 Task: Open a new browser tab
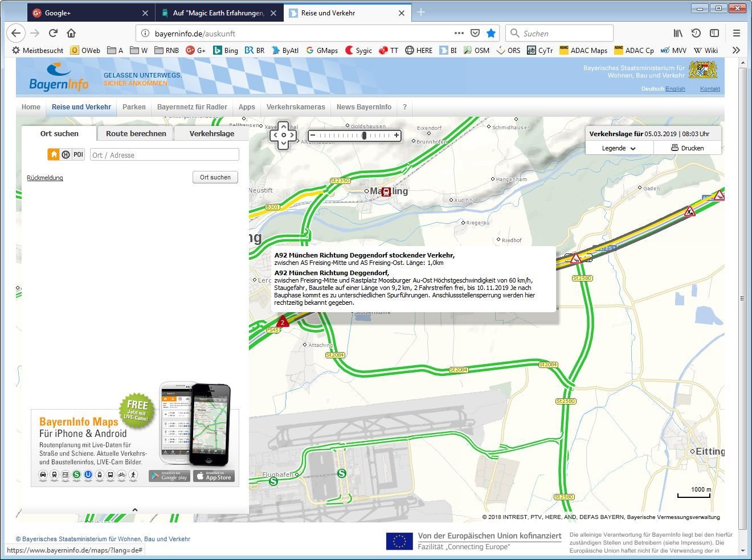421,12
